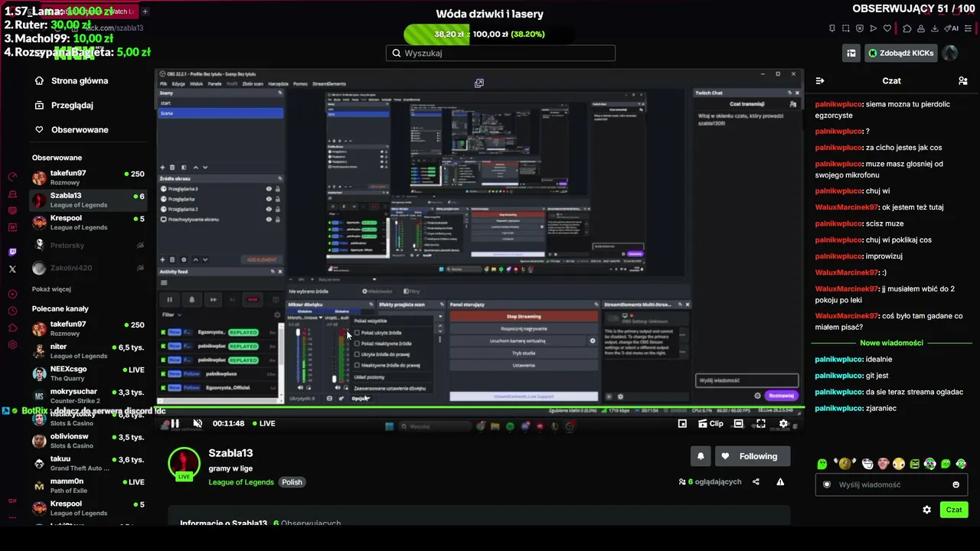The width and height of the screenshot is (980, 551).
Task: Open followed channel Szabla13 in the sidebar
Action: (87, 200)
